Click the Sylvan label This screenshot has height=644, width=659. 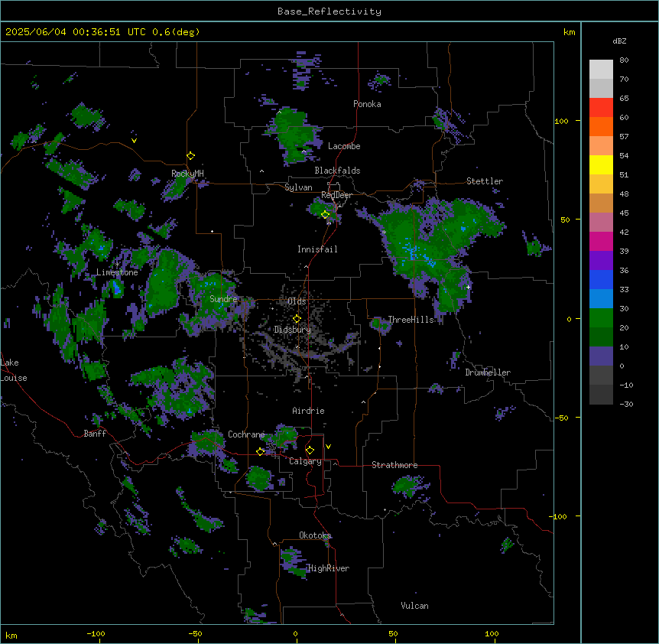point(298,187)
